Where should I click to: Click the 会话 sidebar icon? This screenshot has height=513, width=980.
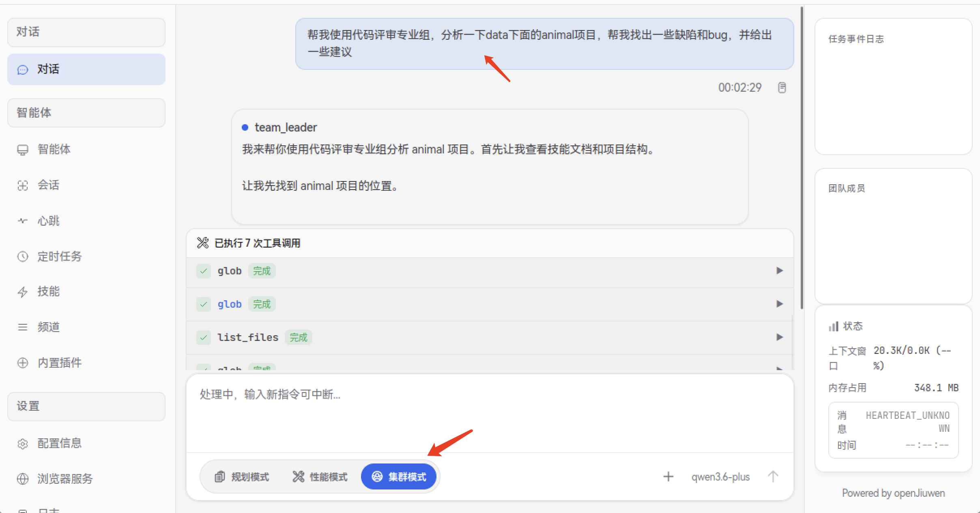tap(23, 185)
